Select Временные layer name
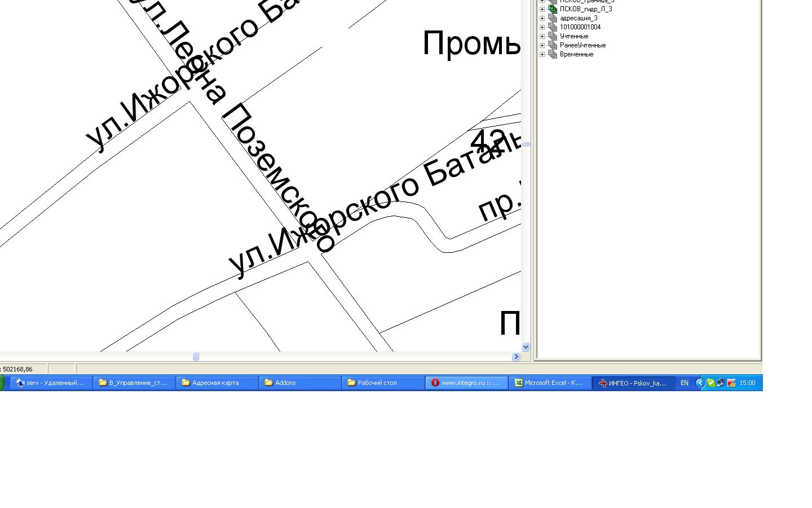Image resolution: width=812 pixels, height=508 pixels. point(576,54)
